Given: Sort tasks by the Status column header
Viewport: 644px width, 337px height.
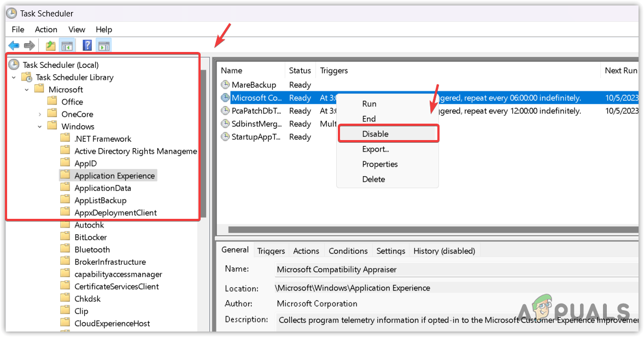Looking at the screenshot, I should [300, 71].
